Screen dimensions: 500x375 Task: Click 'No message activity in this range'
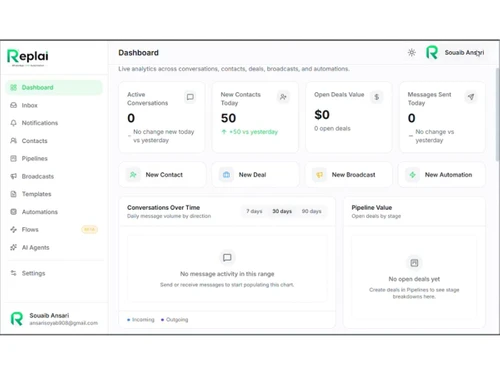pyautogui.click(x=227, y=274)
